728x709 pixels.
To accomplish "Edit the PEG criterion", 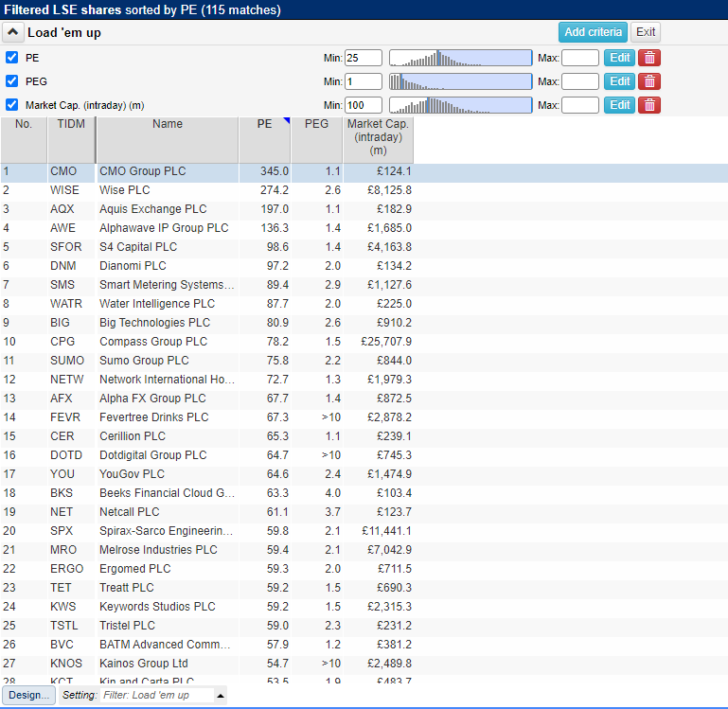I will point(620,81).
